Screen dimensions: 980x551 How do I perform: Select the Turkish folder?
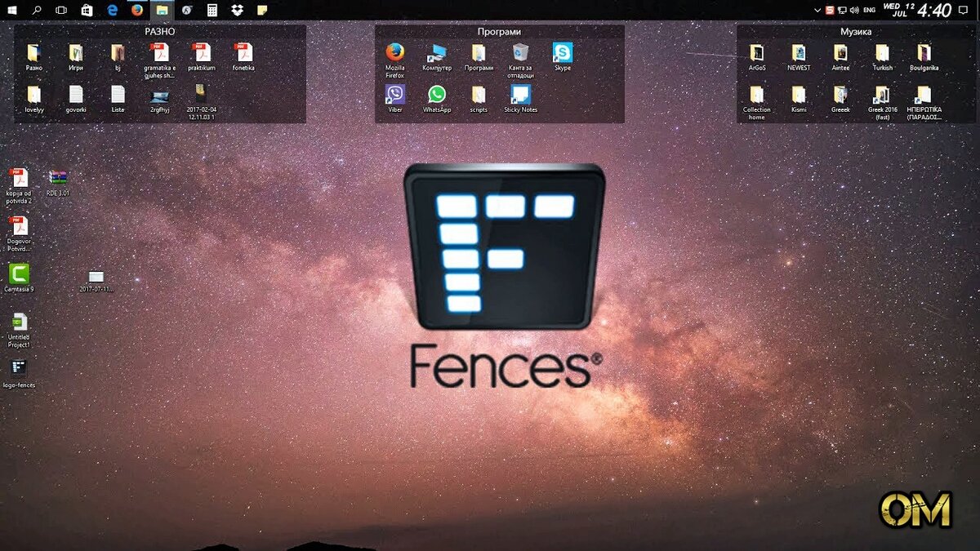[882, 57]
